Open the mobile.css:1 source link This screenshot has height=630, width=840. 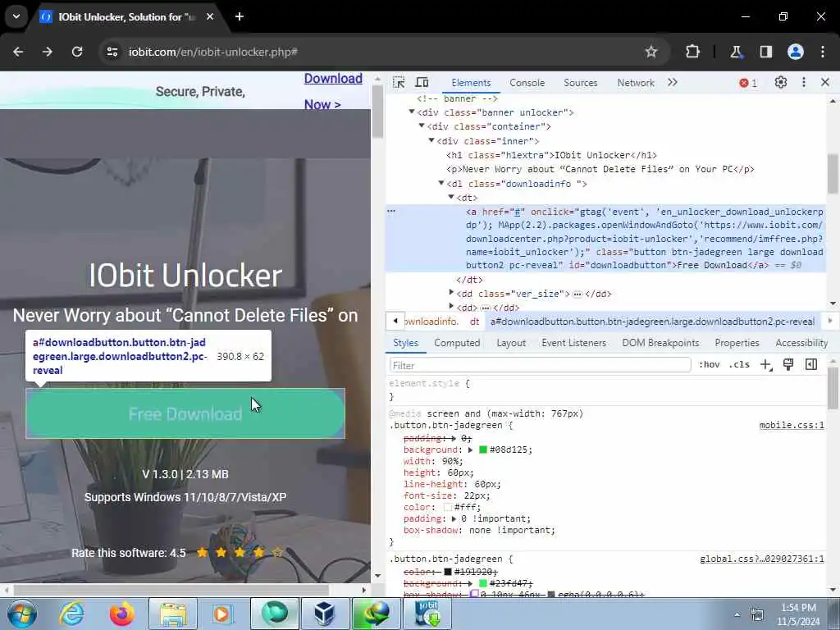pos(792,426)
